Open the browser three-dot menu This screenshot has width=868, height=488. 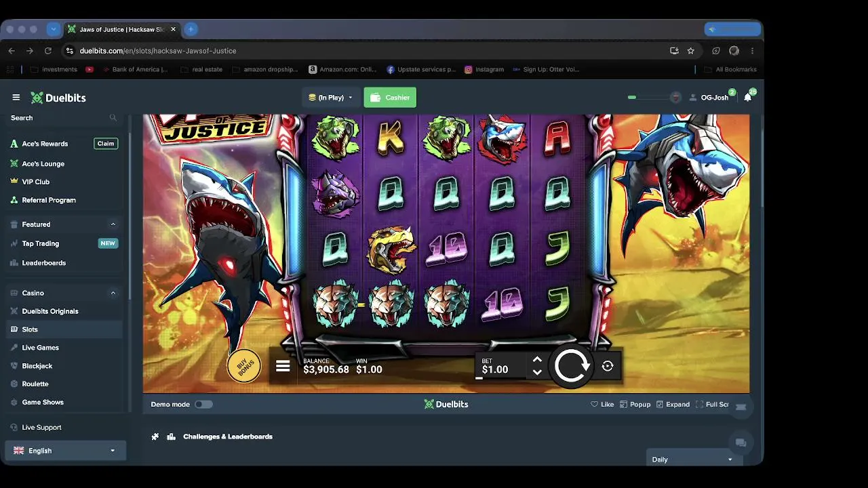point(752,51)
